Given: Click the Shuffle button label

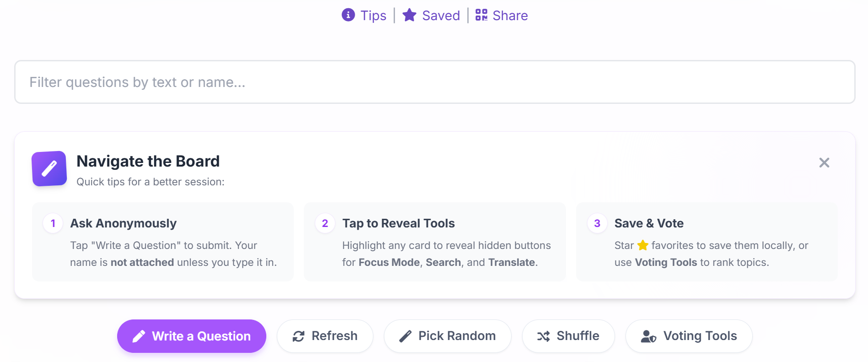Looking at the screenshot, I should pyautogui.click(x=577, y=336).
